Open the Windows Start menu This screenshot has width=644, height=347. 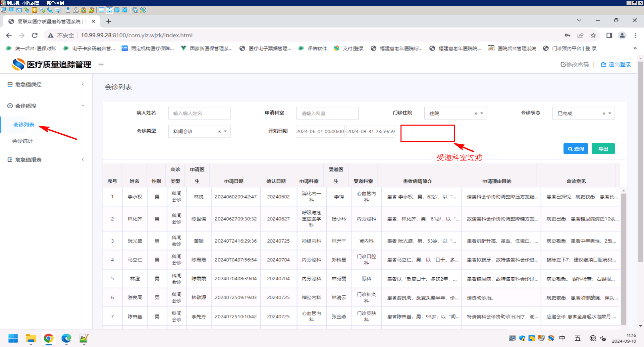pos(13,338)
